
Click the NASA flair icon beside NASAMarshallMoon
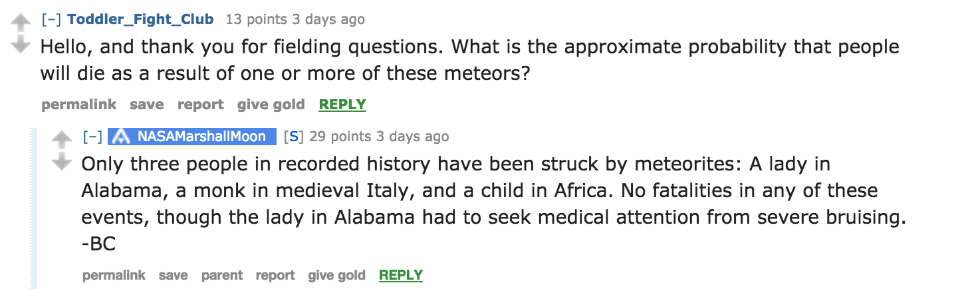[x=121, y=137]
